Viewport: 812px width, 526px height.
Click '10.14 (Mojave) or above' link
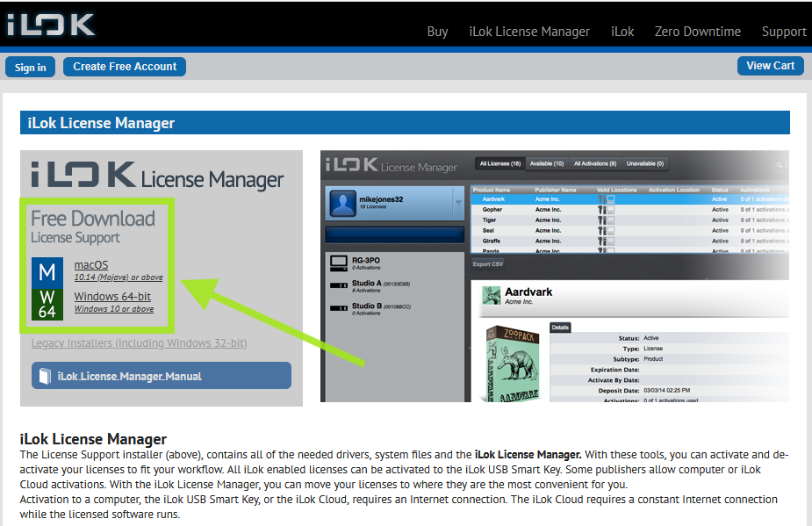[x=119, y=277]
